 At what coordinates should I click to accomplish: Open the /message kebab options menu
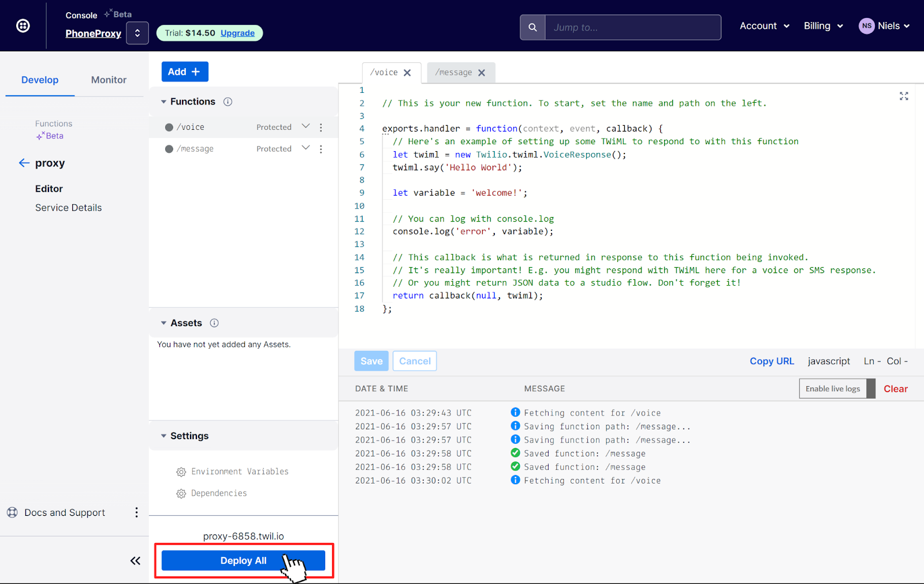pos(321,149)
